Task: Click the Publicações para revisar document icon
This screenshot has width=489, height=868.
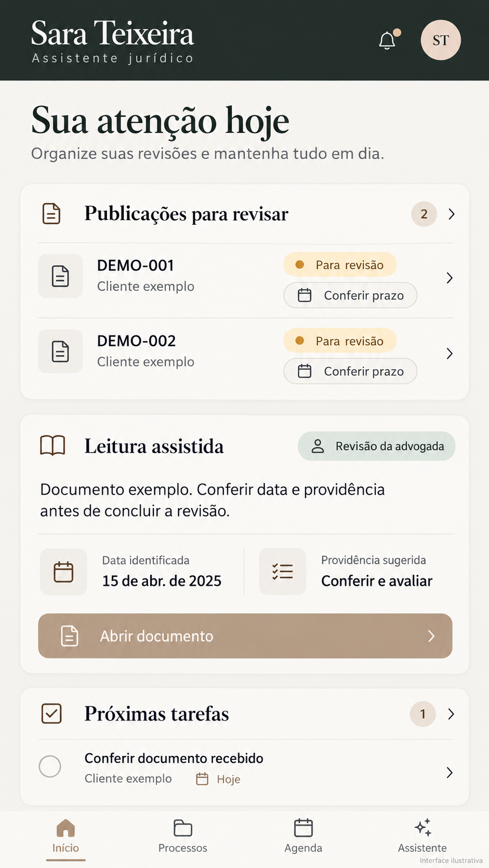Action: coord(51,214)
